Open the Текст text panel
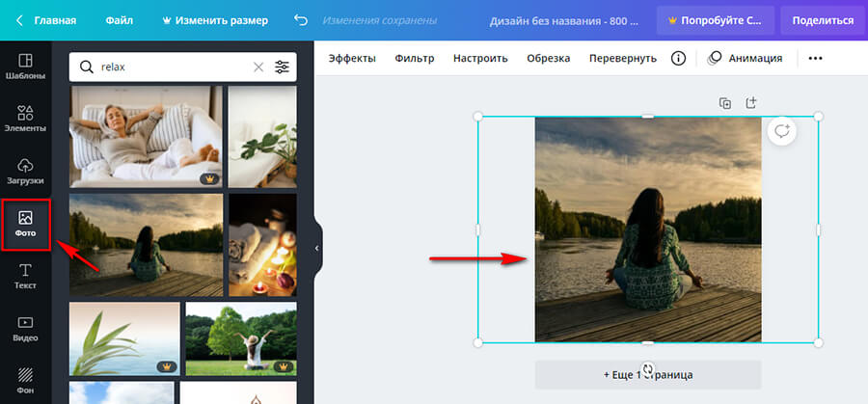This screenshot has height=404, width=868. 25,276
